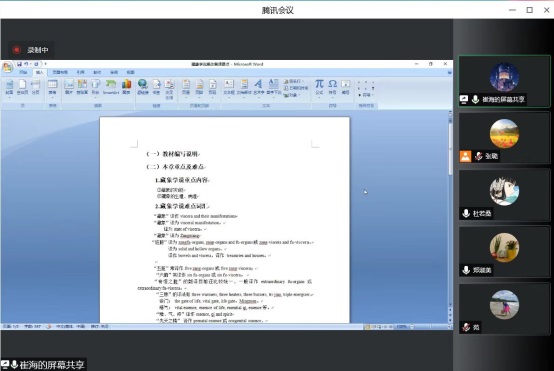Toggle the microphone on 崔海's shared tile

click(x=476, y=100)
